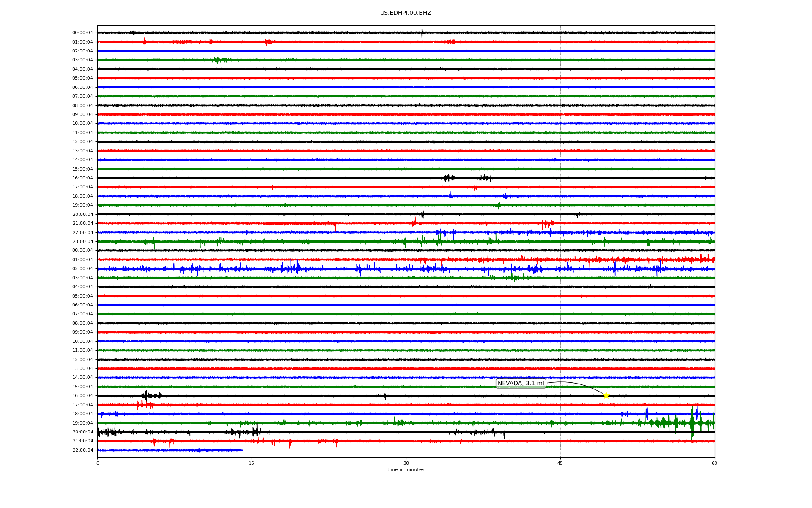
Task: Click the plot title US.EDHPI.00.BHZ
Action: [406, 13]
